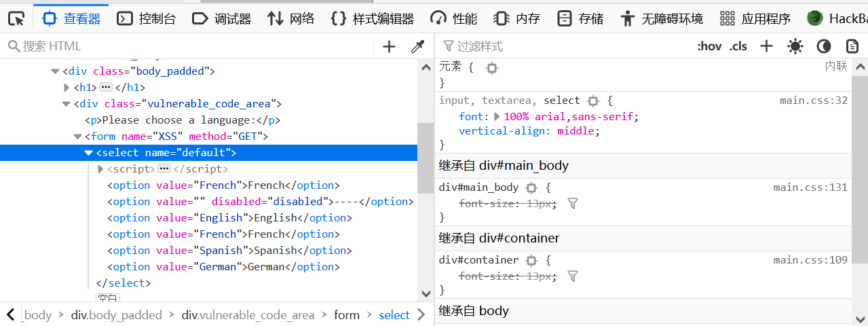The width and height of the screenshot is (868, 326).
Task: Open the 内存 memory tab
Action: (517, 18)
